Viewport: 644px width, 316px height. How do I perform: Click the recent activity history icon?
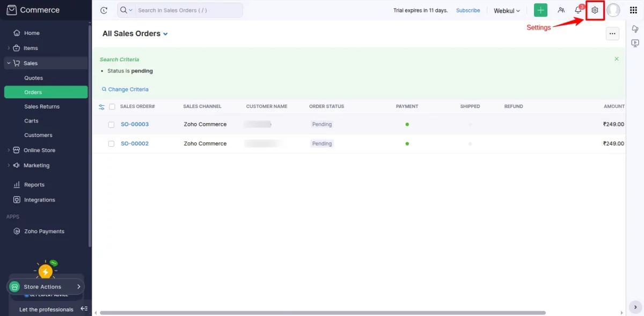pos(104,10)
